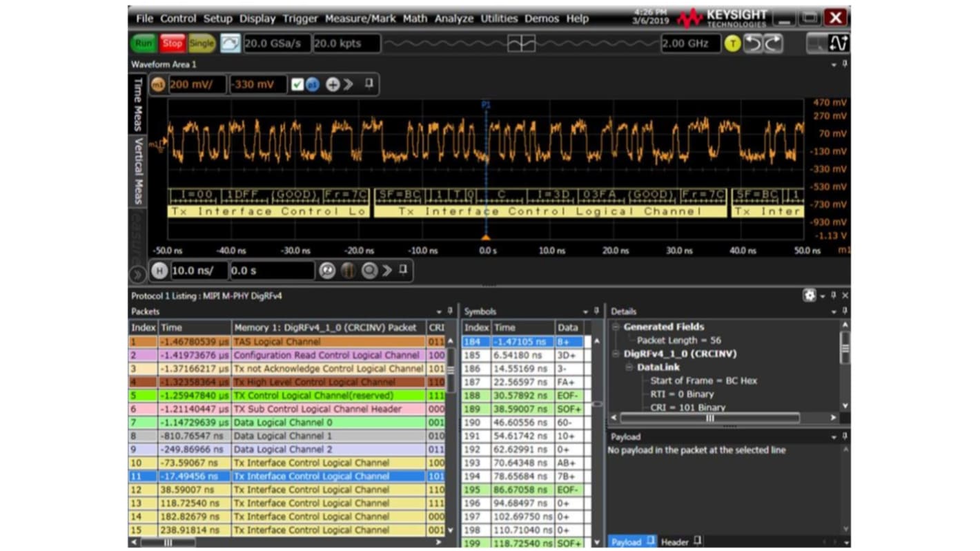
Task: Click the P1 marker label above the waveform
Action: pyautogui.click(x=485, y=104)
